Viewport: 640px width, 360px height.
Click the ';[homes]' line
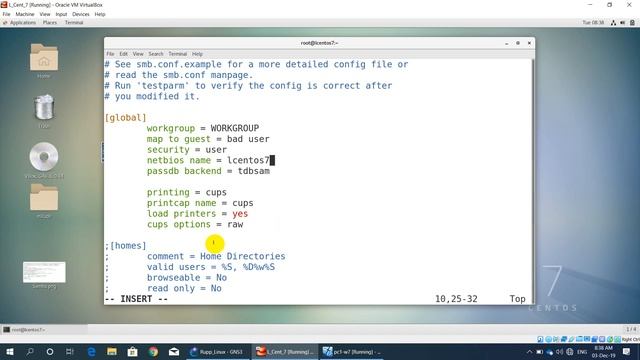click(x=125, y=246)
